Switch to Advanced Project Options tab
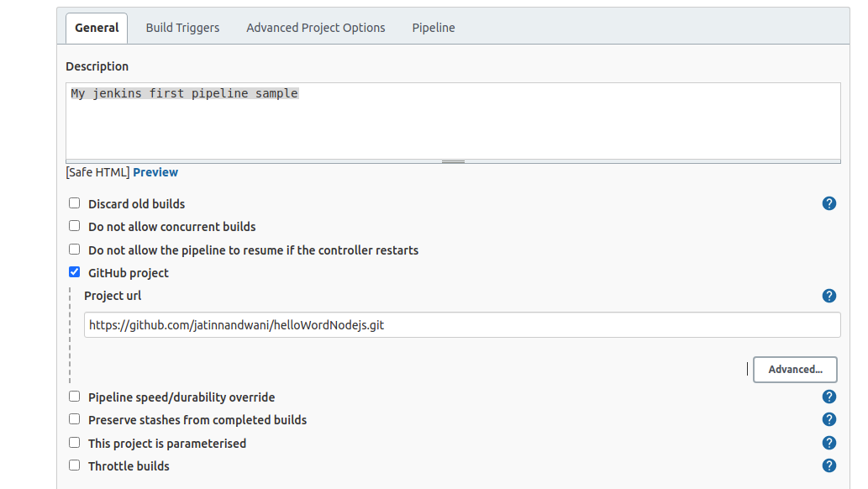 [315, 27]
